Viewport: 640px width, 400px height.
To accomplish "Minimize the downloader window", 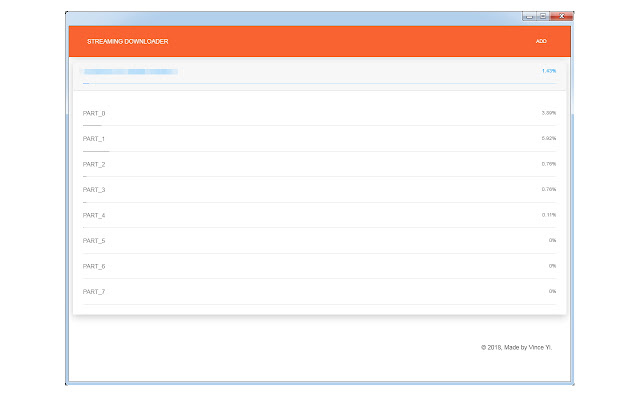I will (529, 16).
